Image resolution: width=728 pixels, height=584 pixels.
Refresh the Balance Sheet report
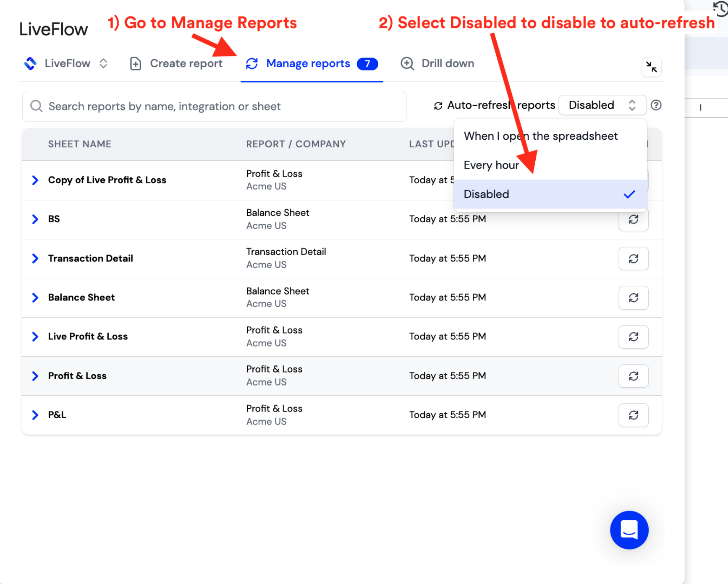(x=634, y=298)
